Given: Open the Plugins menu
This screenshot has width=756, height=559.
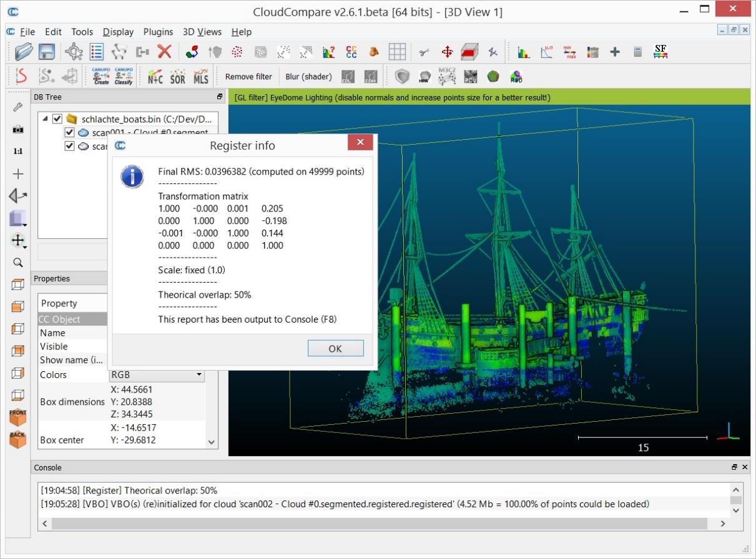Looking at the screenshot, I should tap(158, 32).
